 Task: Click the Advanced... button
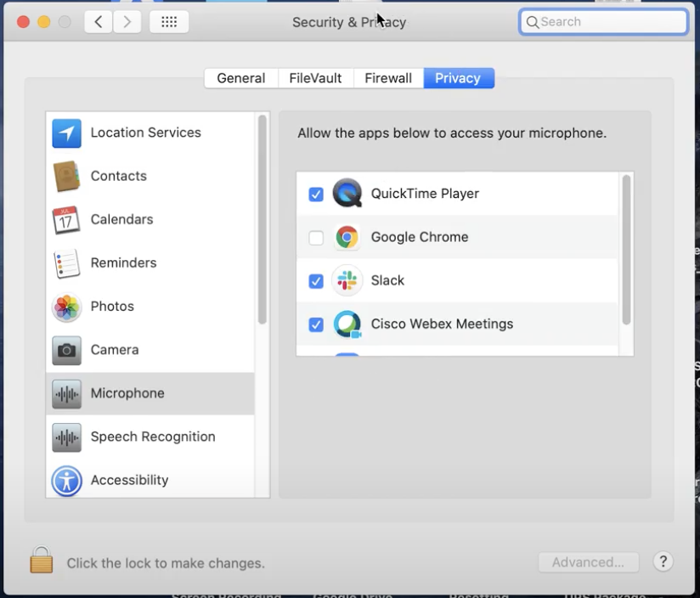pos(589,561)
